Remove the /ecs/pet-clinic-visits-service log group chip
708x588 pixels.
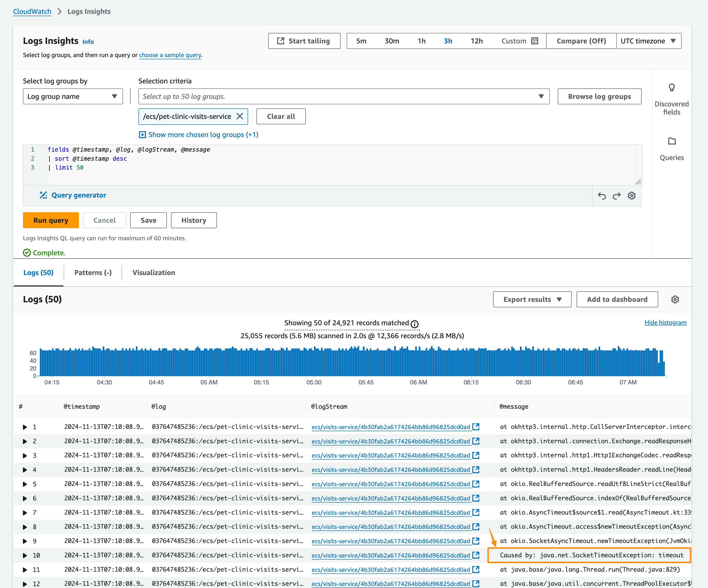pos(240,116)
